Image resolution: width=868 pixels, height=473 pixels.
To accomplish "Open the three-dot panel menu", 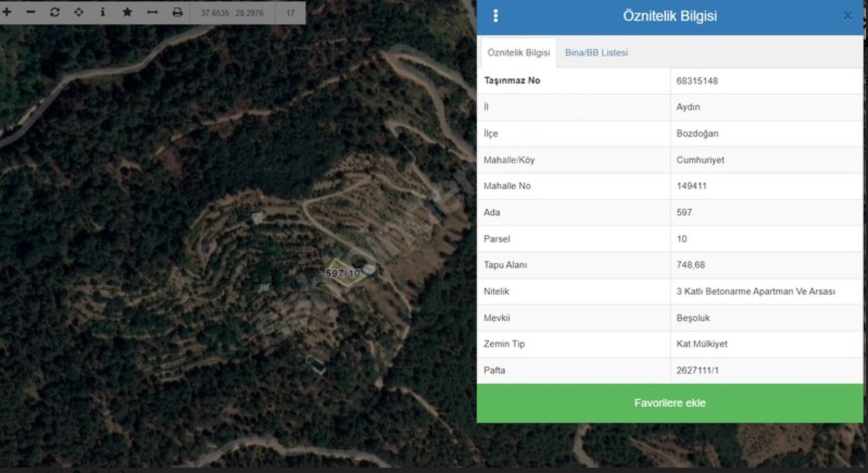I will 495,16.
